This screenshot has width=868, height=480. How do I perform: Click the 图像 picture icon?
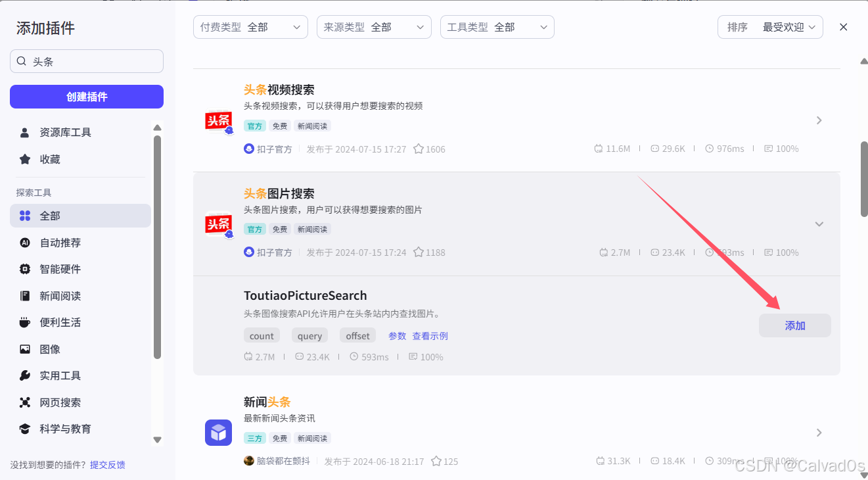25,349
